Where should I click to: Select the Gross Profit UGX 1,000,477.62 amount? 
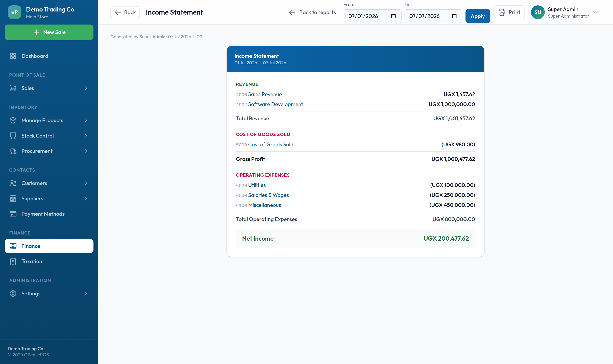click(x=453, y=159)
